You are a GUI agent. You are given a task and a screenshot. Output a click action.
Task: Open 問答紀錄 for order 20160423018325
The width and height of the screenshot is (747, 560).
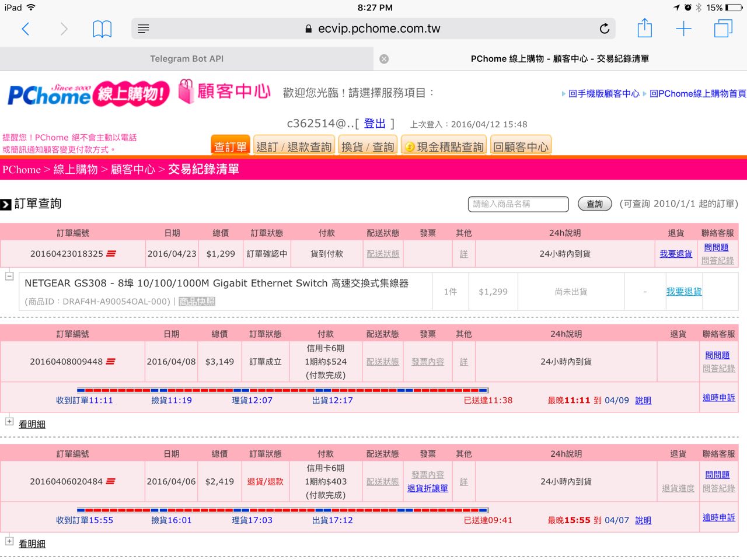point(718,261)
